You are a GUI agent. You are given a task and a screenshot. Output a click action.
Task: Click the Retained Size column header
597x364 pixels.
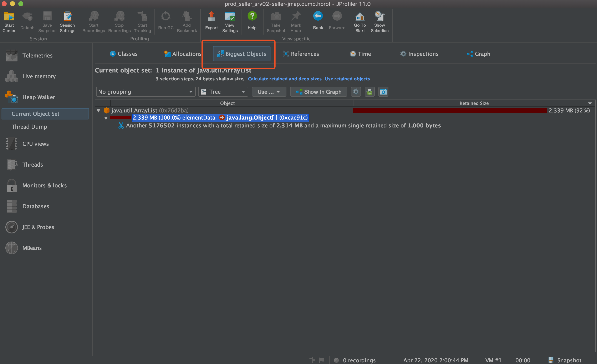[474, 103]
